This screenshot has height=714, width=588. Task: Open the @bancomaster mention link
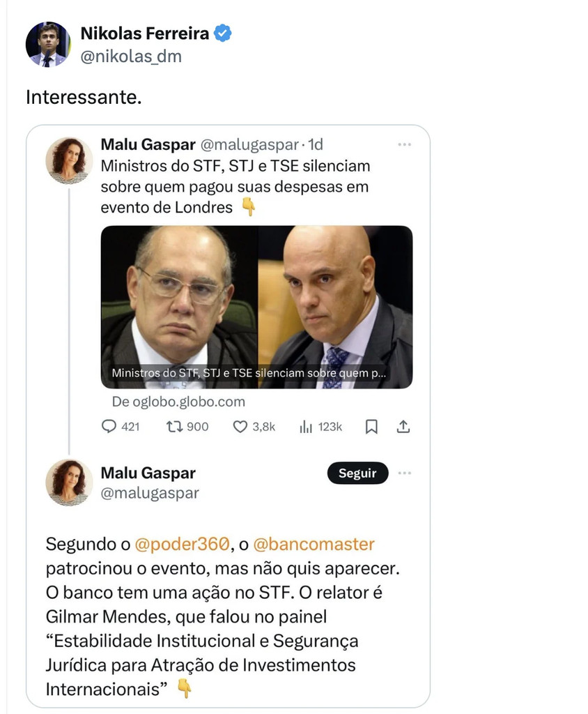tap(314, 544)
